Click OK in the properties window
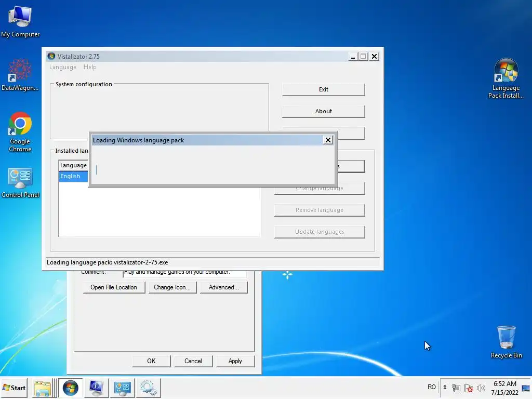 [x=151, y=362]
